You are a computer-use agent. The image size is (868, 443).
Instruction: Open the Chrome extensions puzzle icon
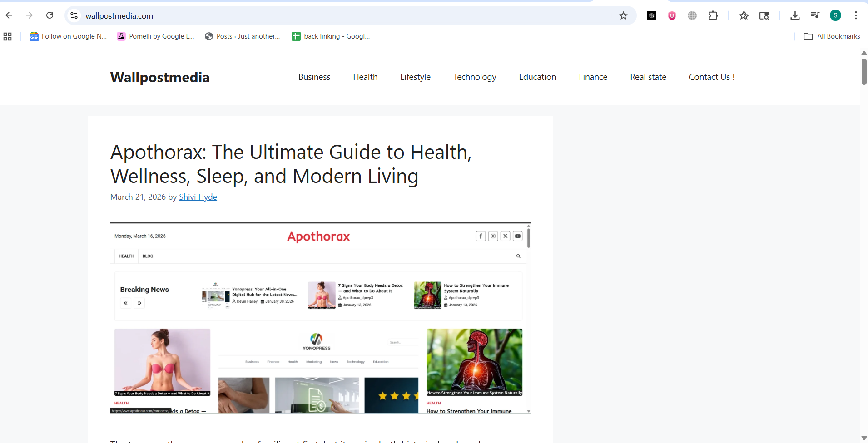click(x=713, y=15)
